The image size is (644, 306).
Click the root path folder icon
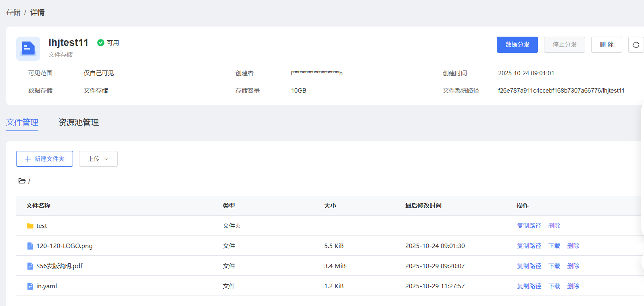22,181
